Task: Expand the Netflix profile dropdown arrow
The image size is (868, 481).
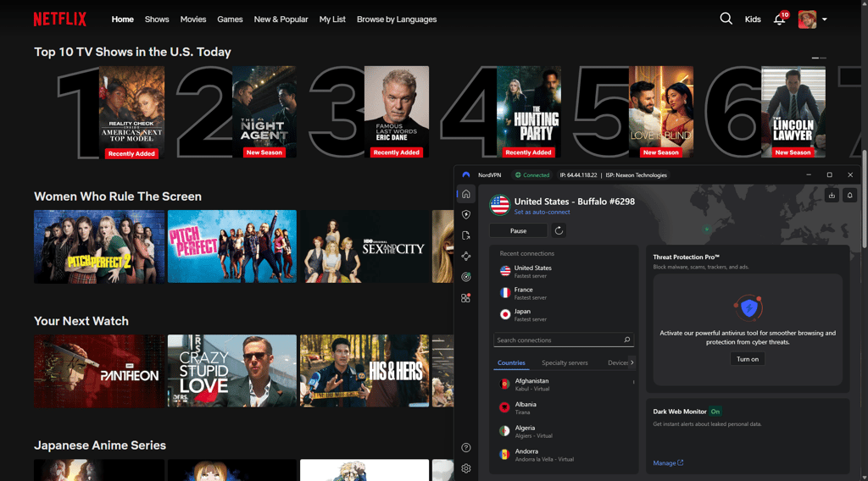Action: [x=824, y=19]
